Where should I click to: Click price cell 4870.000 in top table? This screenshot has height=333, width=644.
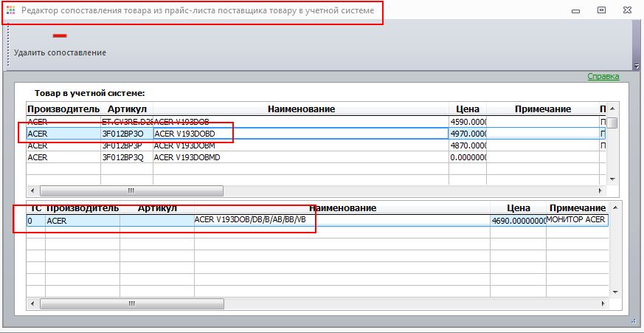coord(468,145)
